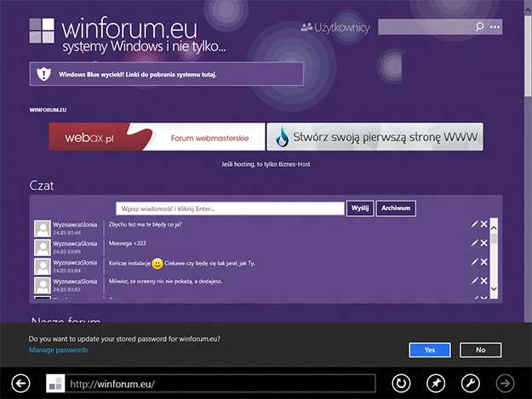The height and width of the screenshot is (399, 532).
Task: Click the search magnifier icon
Action: point(480,27)
